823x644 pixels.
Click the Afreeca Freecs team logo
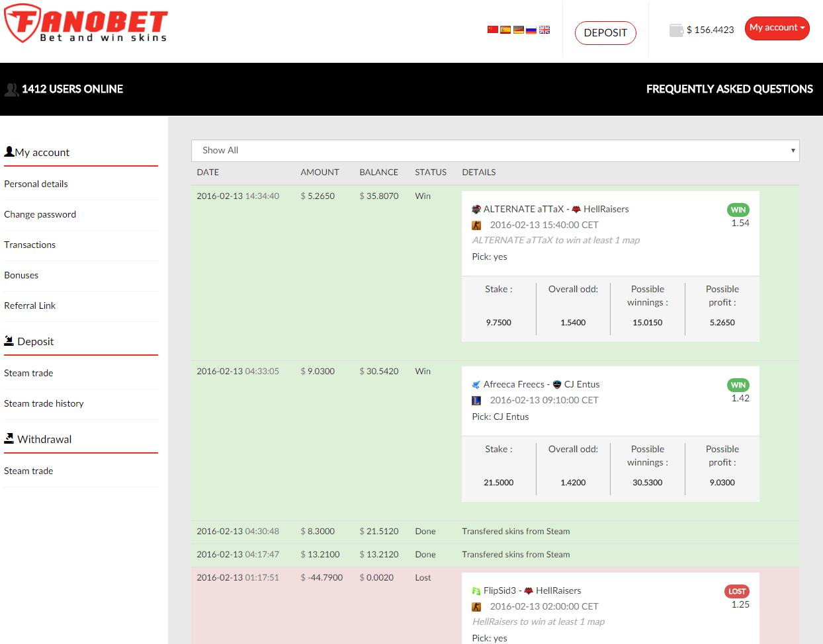[476, 384]
